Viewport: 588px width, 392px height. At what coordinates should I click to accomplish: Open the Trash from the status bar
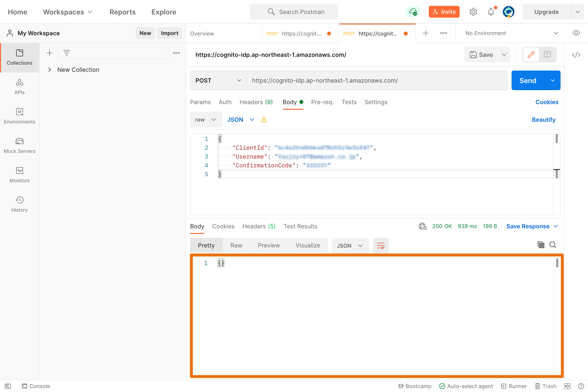click(546, 386)
